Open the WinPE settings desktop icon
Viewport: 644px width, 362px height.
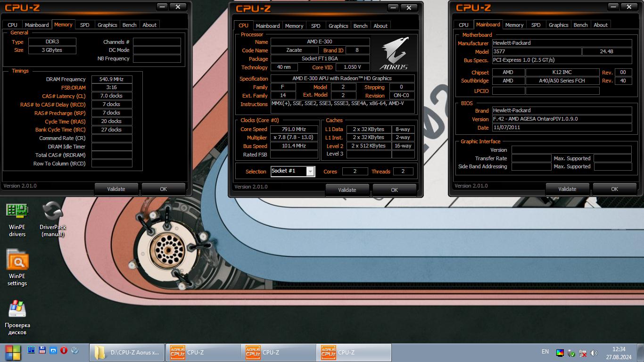coord(17,268)
